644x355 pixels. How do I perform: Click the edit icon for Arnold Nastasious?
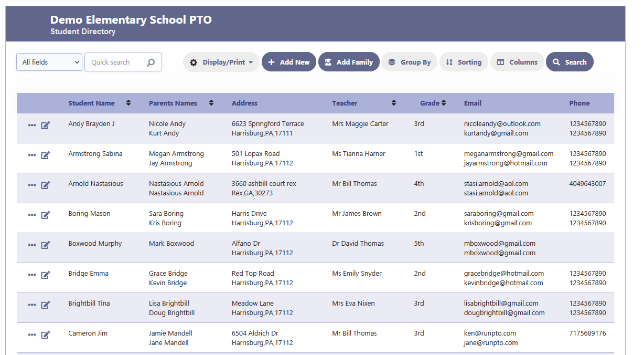pos(46,185)
